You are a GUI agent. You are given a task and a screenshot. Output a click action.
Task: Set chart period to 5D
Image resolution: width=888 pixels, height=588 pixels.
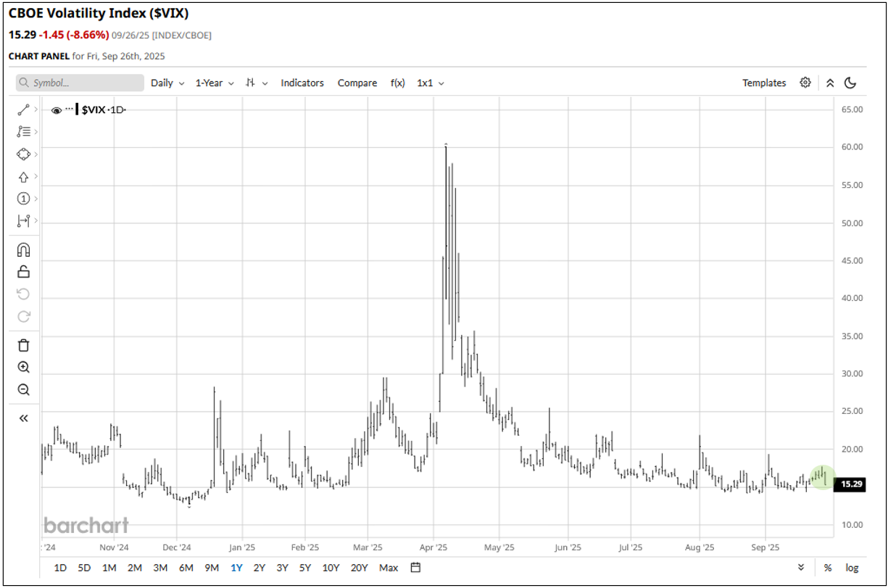(x=85, y=568)
